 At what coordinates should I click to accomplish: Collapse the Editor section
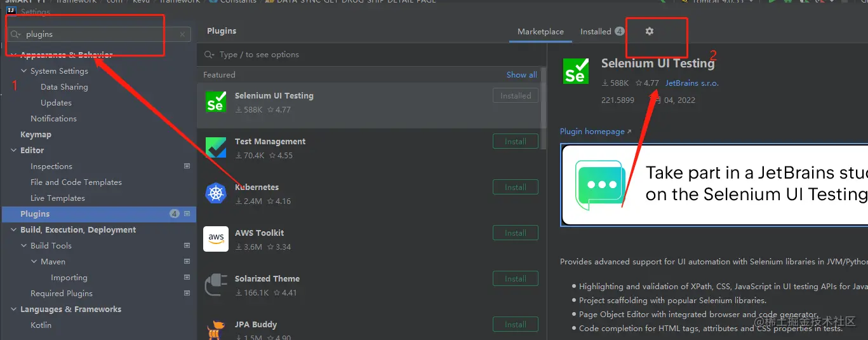(14, 151)
